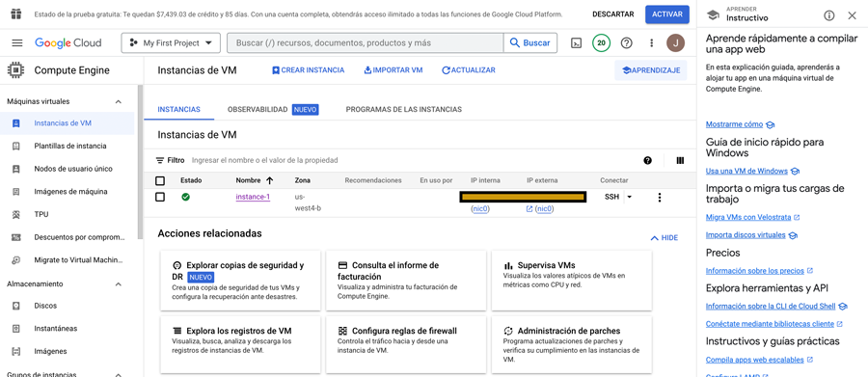Click Descuentos por compromiso sidebar icon
868x377 pixels.
(16, 237)
